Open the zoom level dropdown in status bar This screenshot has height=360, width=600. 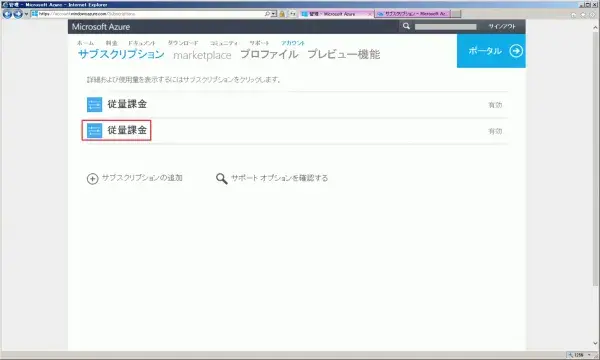589,355
